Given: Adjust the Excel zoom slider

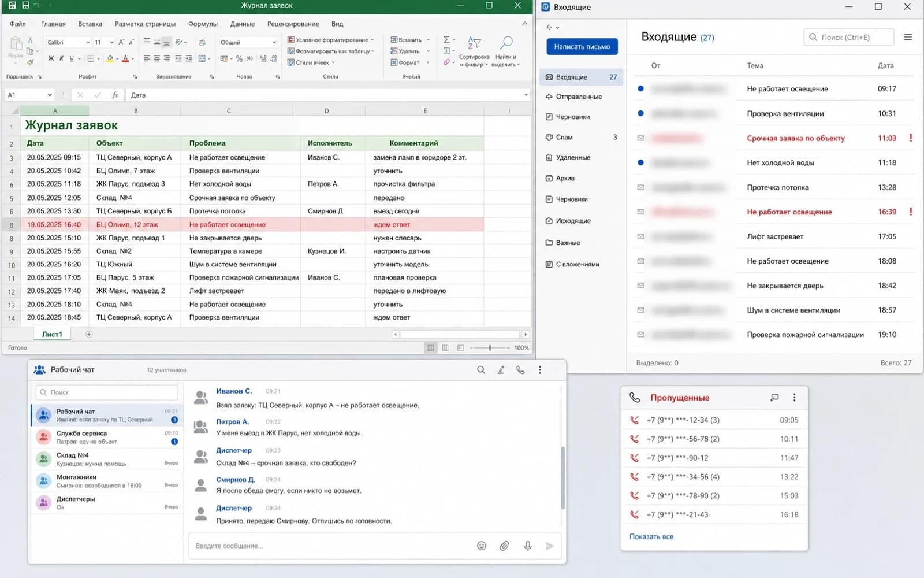Looking at the screenshot, I should [490, 348].
